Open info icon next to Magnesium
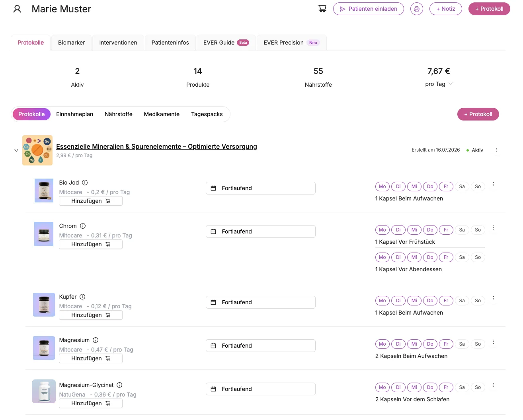This screenshot has height=420, width=523. tap(96, 340)
